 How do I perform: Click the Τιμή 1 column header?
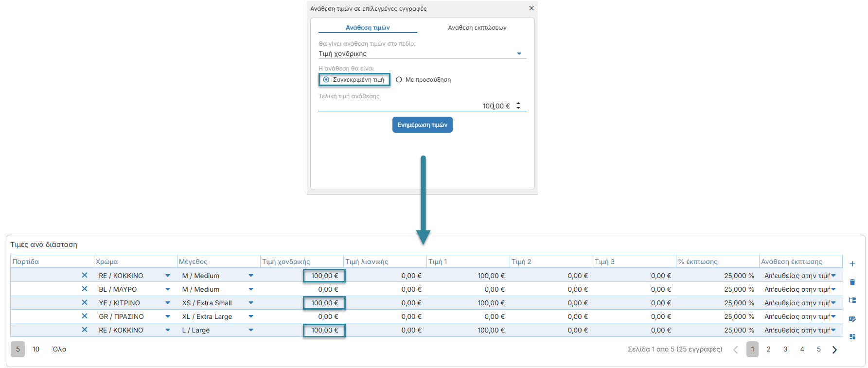tap(468, 262)
